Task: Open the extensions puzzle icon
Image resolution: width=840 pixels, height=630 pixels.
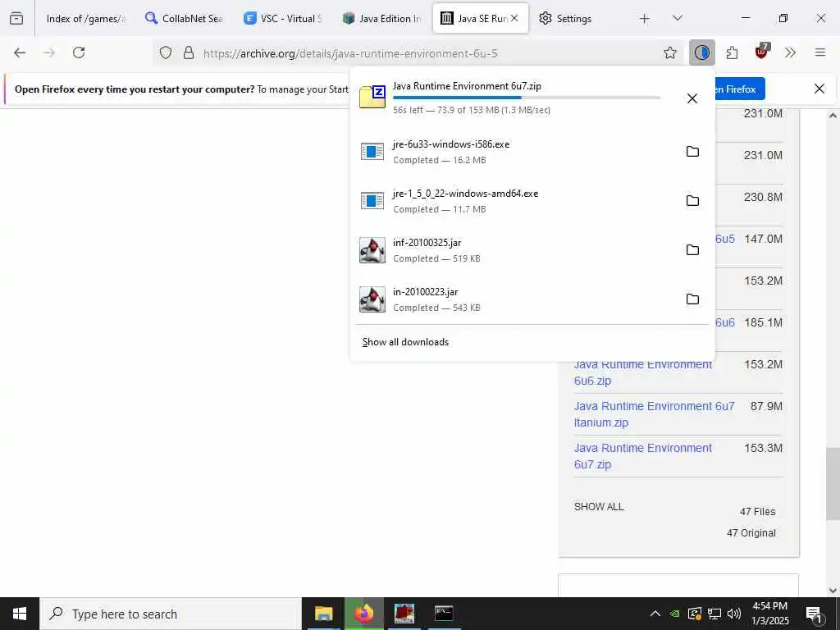Action: 732,52
